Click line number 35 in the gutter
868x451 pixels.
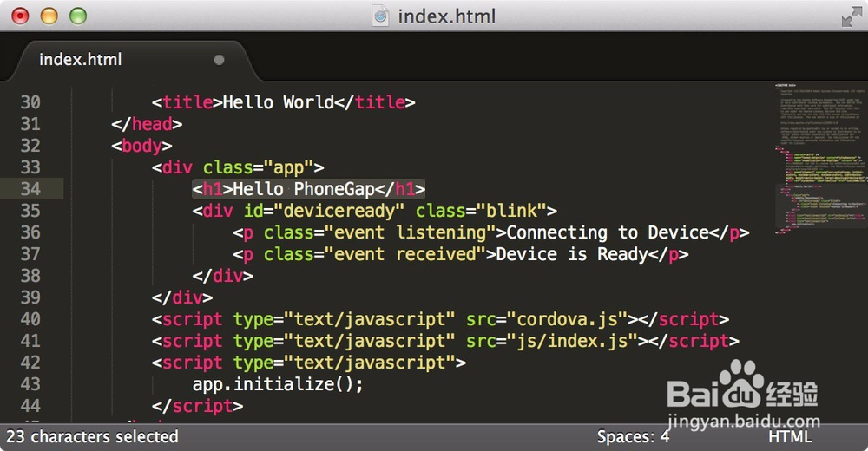[30, 211]
